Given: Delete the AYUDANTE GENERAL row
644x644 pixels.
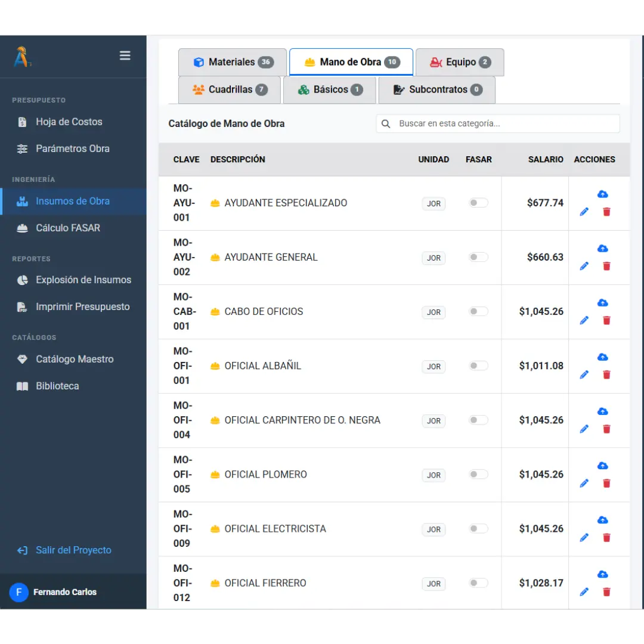Looking at the screenshot, I should (606, 266).
